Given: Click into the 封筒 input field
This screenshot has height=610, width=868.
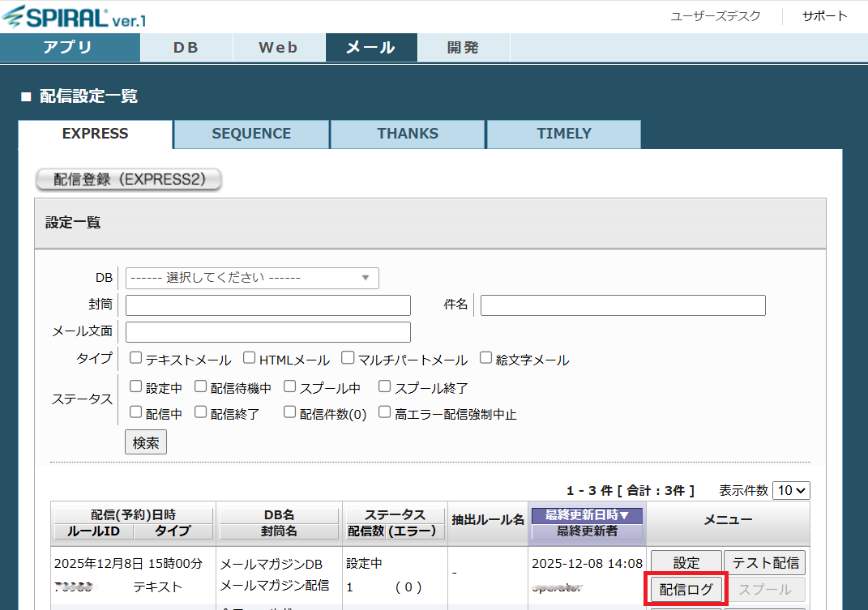Looking at the screenshot, I should (x=268, y=305).
